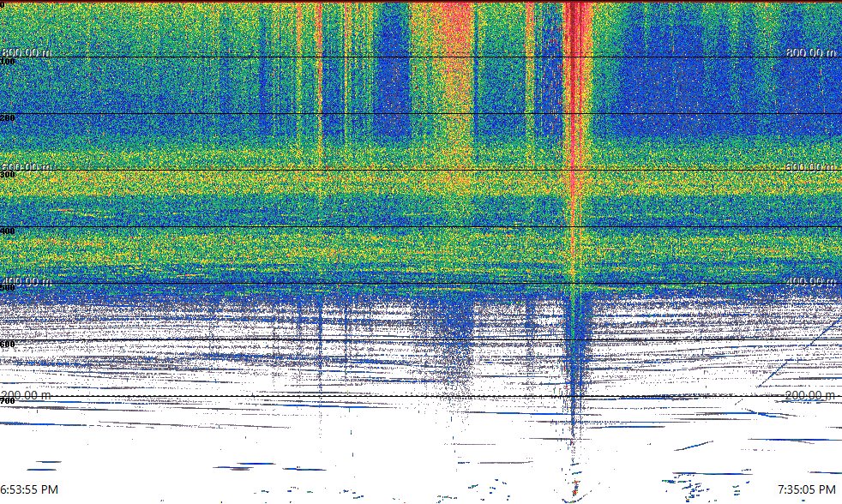Image resolution: width=842 pixels, height=504 pixels.
Task: Click the gridline number 300
Action: click(x=8, y=175)
